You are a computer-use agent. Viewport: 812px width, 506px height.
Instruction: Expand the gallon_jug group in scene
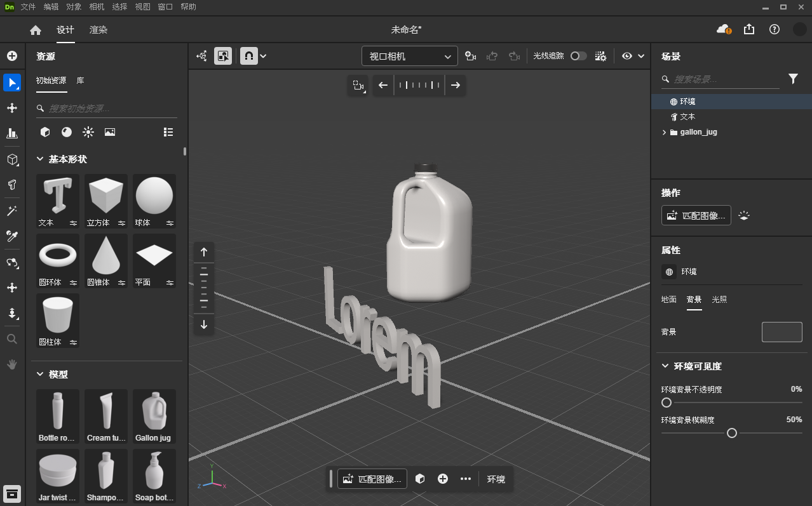[664, 132]
